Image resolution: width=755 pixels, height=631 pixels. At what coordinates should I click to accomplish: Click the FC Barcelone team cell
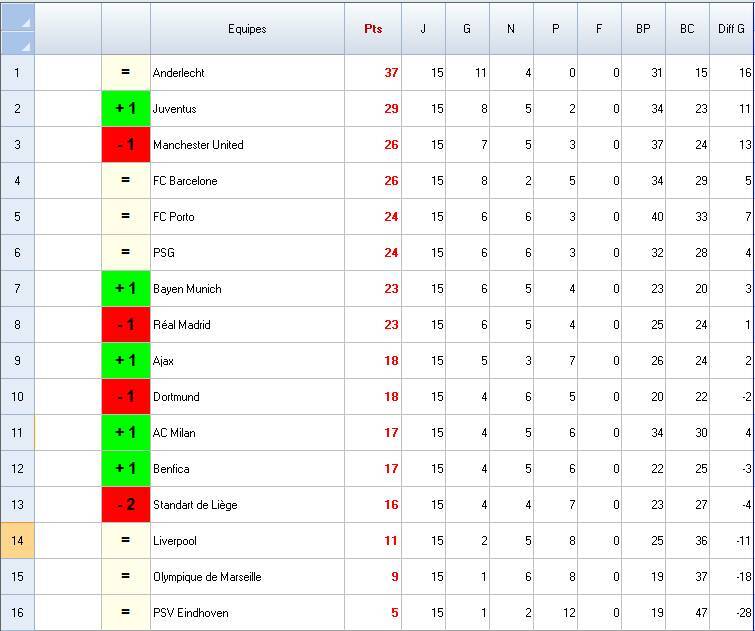coord(247,181)
